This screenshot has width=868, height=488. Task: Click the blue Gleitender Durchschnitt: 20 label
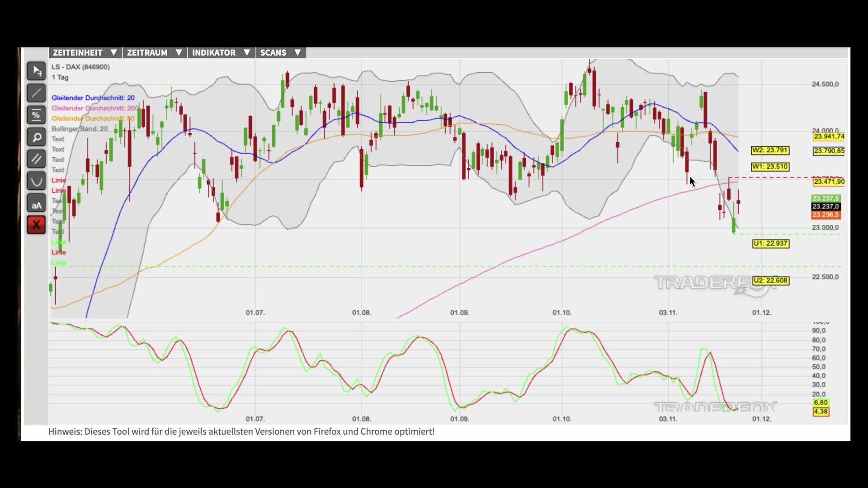[93, 98]
